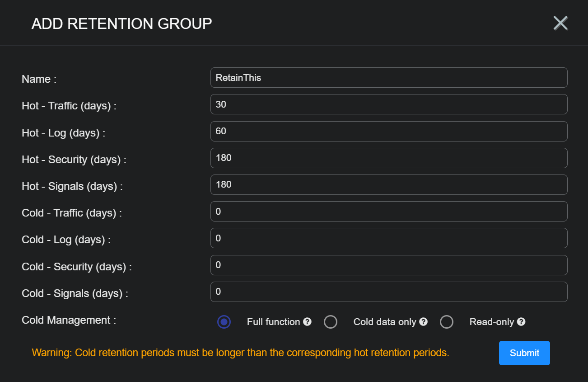This screenshot has height=382, width=588.
Task: Select the Cold data only radio button
Action: click(331, 322)
